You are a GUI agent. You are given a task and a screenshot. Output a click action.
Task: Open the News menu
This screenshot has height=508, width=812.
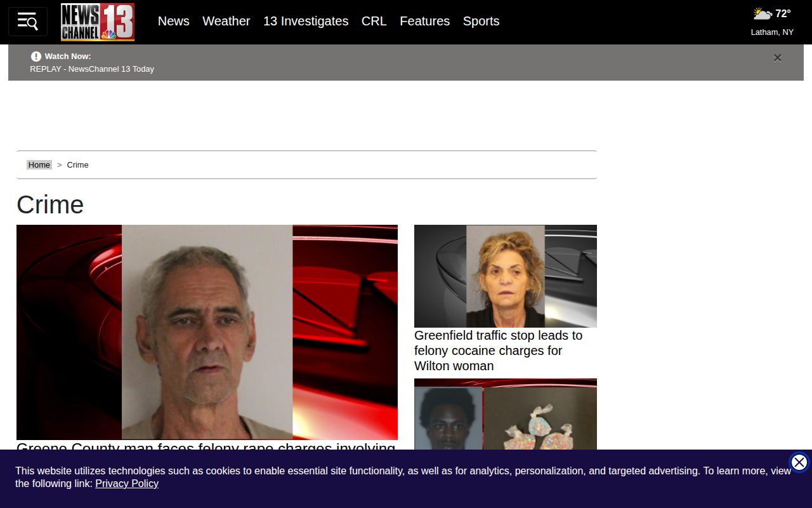click(x=173, y=21)
